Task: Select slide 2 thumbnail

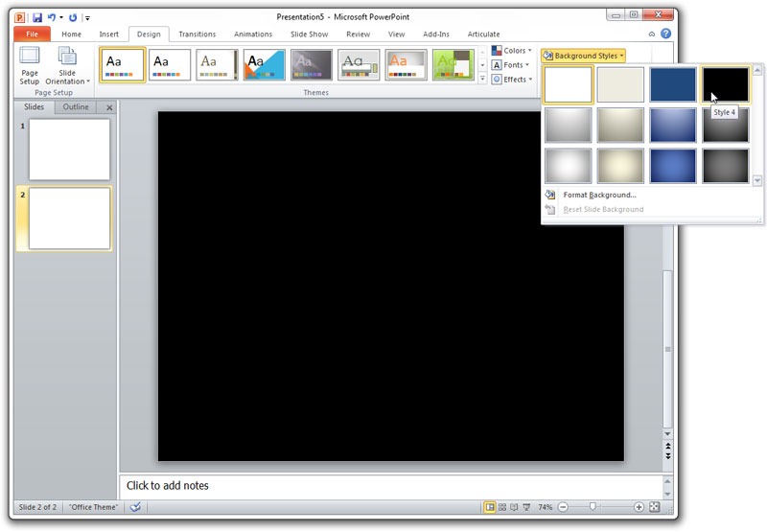Action: [69, 219]
